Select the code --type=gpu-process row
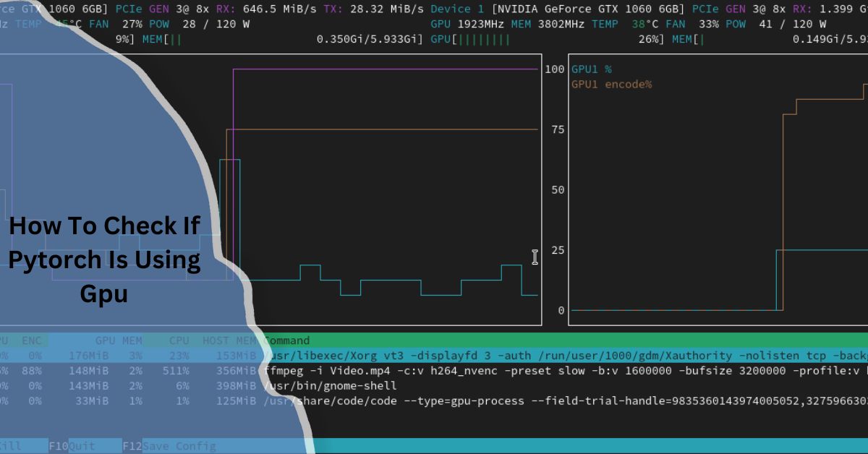 coord(434,401)
